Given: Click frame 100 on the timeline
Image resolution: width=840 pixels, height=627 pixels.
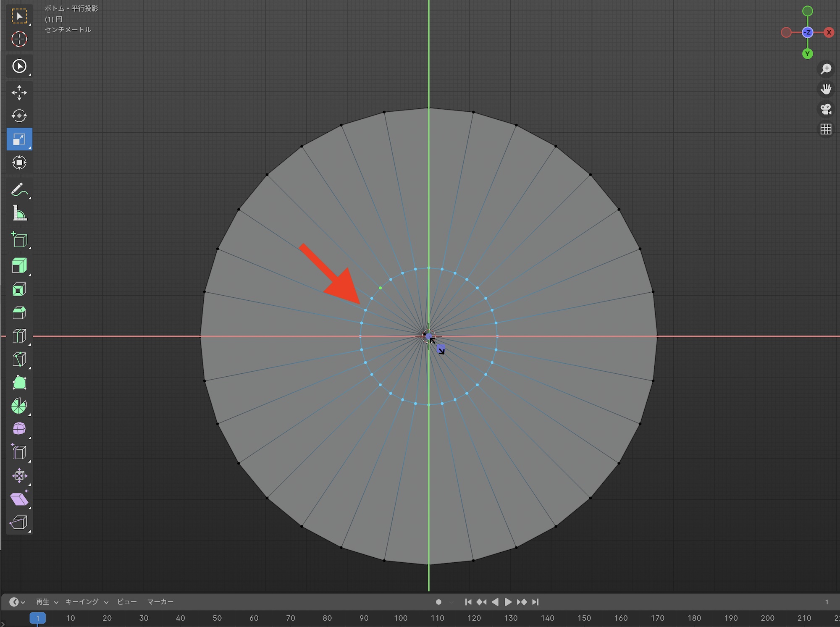Looking at the screenshot, I should pos(401,618).
